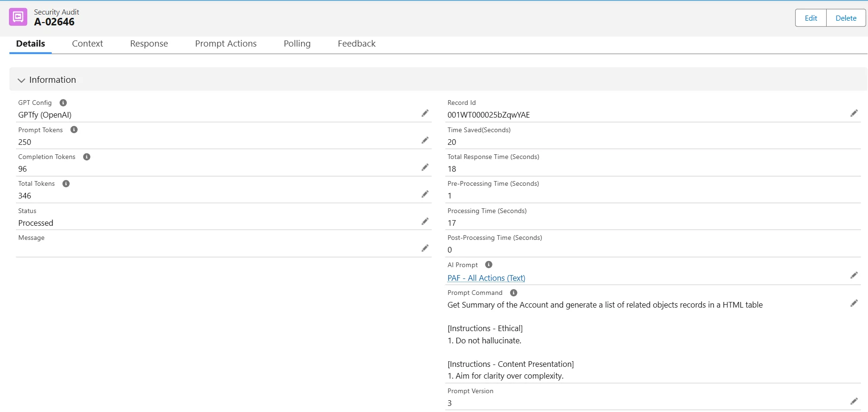
Task: Select the [Instructions - Ethical] heading line
Action: pyautogui.click(x=485, y=328)
